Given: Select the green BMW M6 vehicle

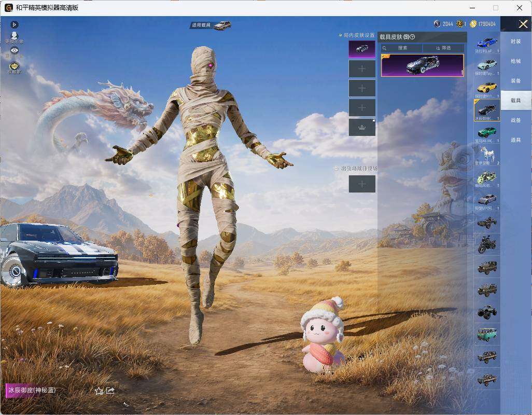Looking at the screenshot, I should [x=487, y=133].
